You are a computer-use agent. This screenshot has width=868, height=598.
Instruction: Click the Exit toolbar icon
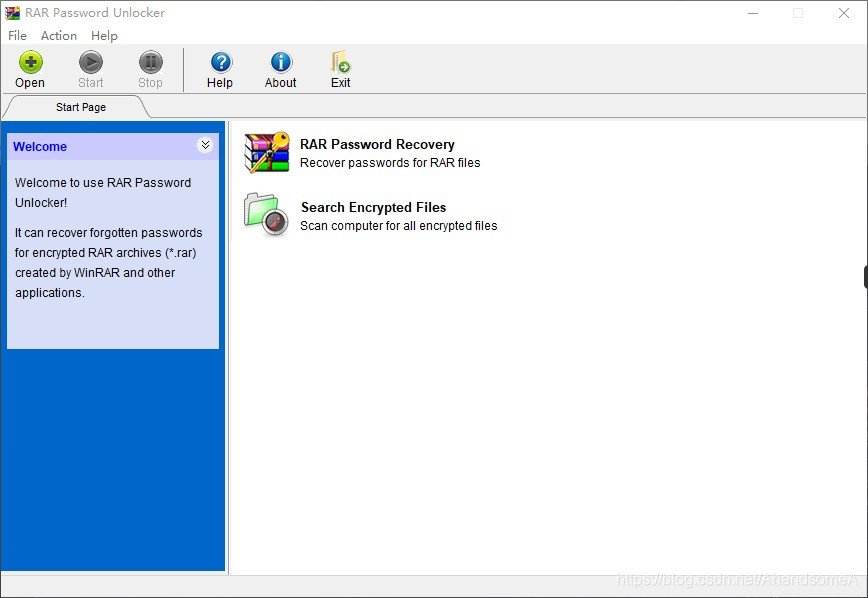[340, 62]
